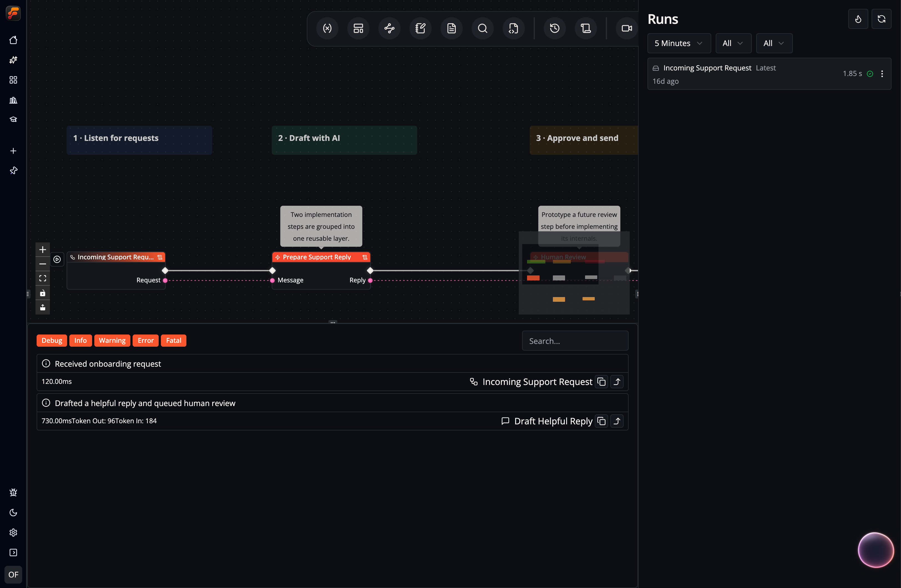
Task: Open the grid apps sidebar icon
Action: (x=13, y=80)
